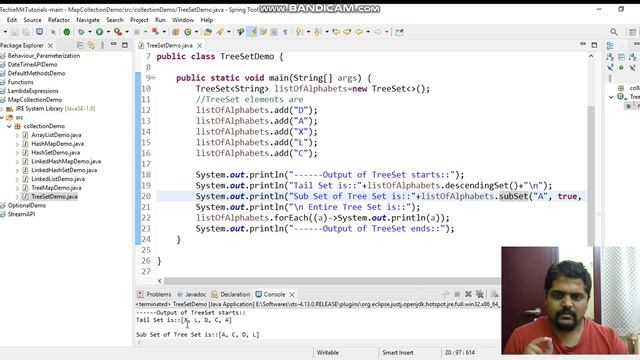
Task: Open dropdown arrow next to External Tools
Action: (x=127, y=32)
